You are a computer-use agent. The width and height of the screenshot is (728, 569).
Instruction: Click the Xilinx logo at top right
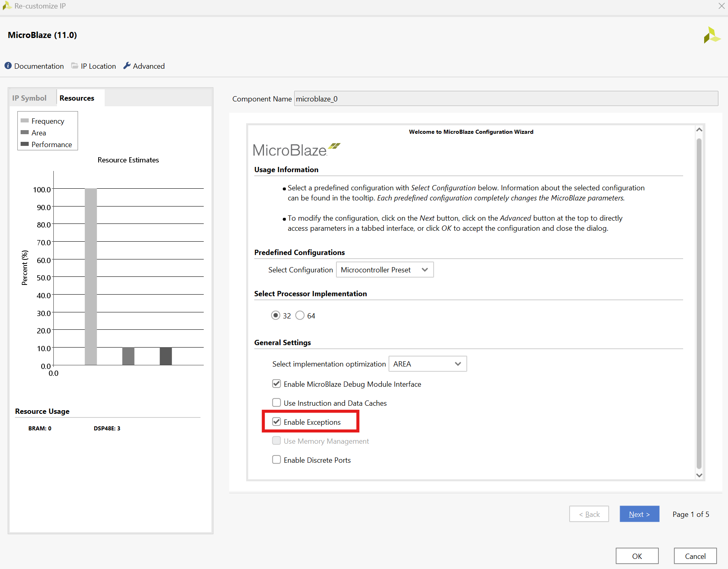point(712,35)
